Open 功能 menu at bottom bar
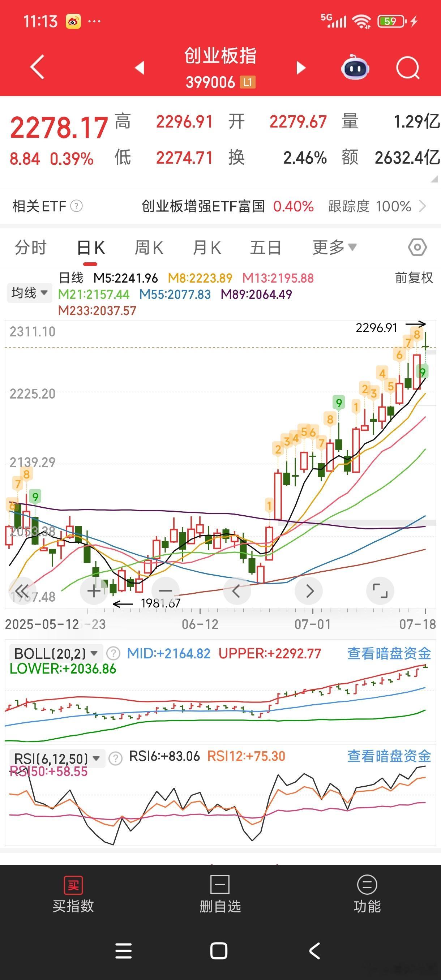Image resolution: width=441 pixels, height=980 pixels. coord(367,894)
